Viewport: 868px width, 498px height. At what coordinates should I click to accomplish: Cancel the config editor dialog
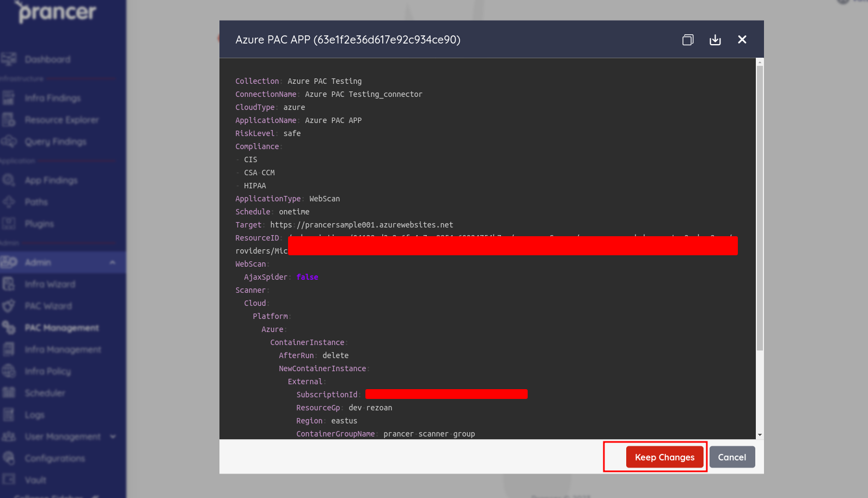pyautogui.click(x=732, y=457)
